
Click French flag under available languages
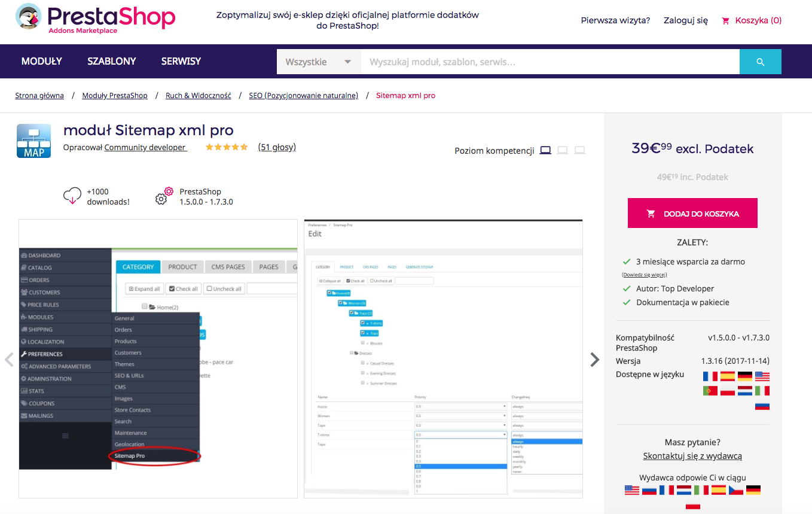(x=710, y=376)
